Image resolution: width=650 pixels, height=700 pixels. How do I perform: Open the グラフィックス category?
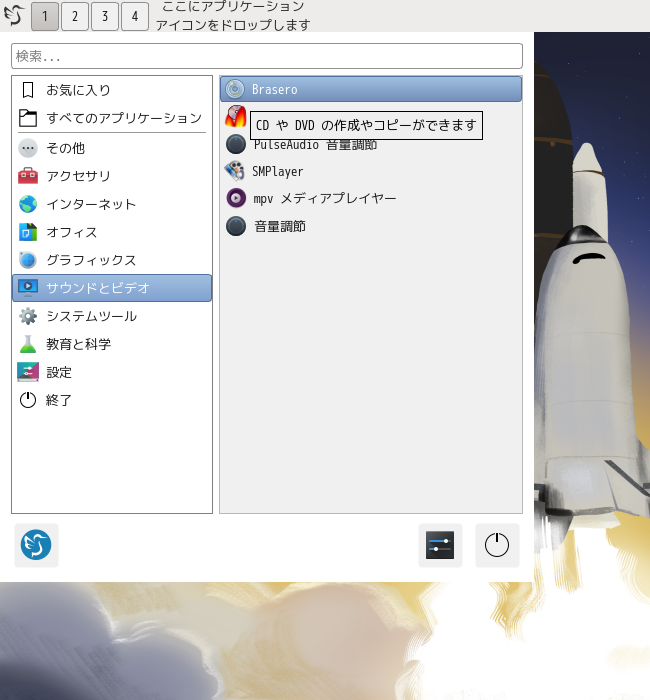click(x=112, y=260)
